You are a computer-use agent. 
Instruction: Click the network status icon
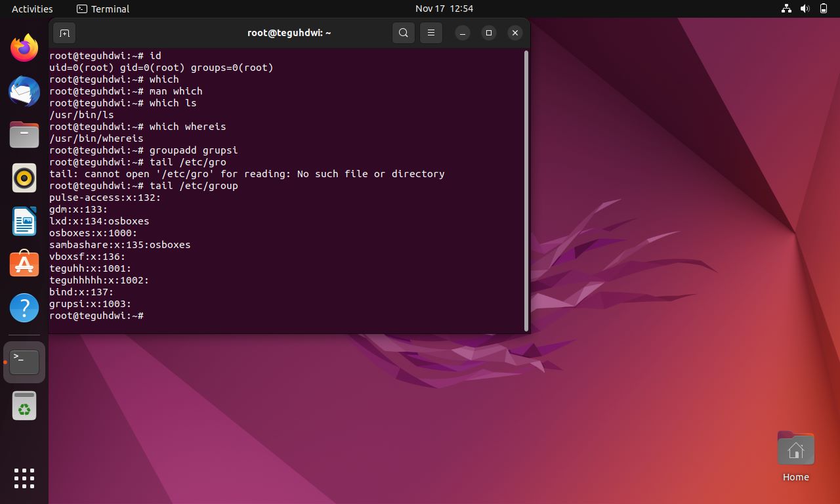point(786,9)
